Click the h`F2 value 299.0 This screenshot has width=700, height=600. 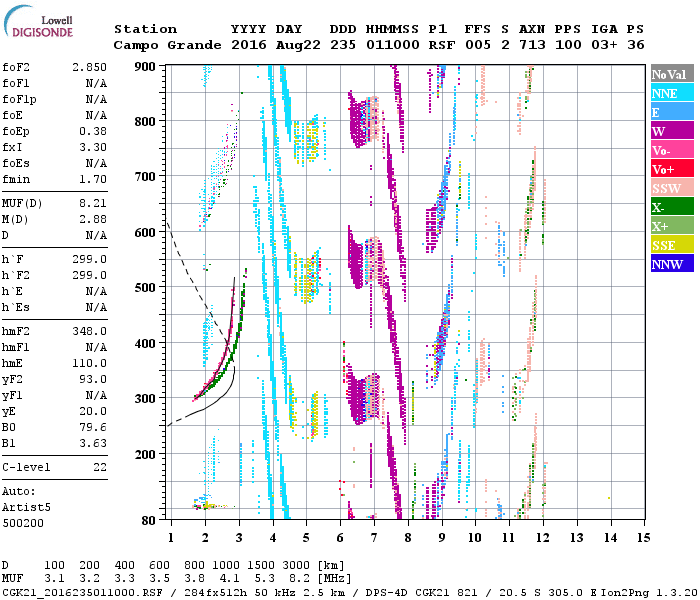coord(89,275)
